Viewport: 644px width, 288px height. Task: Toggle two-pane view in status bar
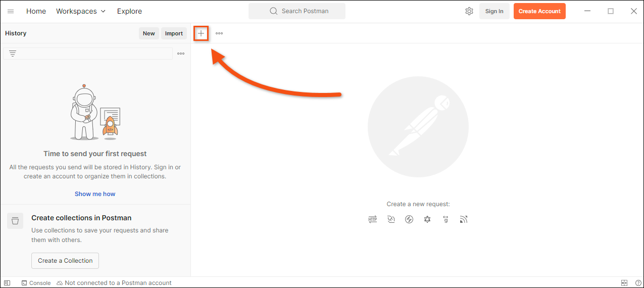click(x=624, y=283)
